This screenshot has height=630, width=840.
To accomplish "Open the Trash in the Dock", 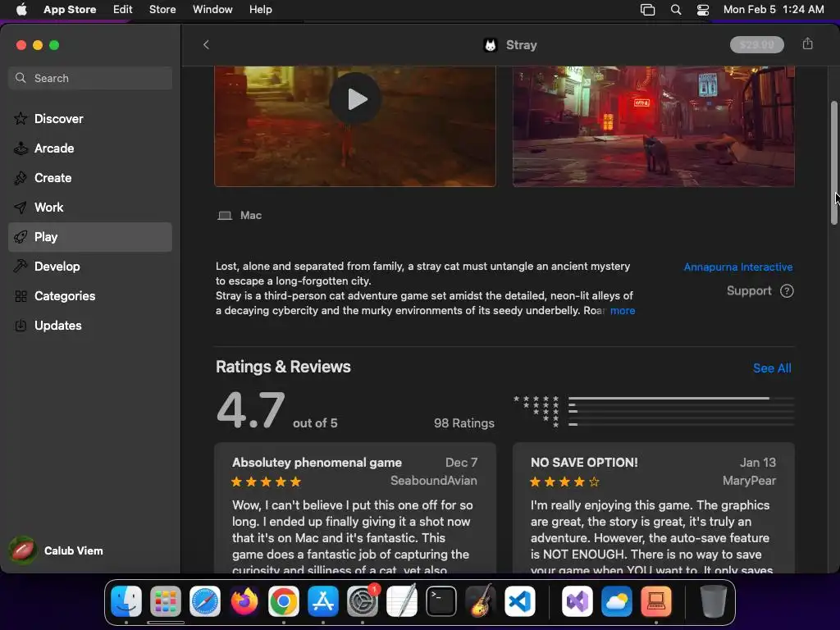I will [x=713, y=601].
